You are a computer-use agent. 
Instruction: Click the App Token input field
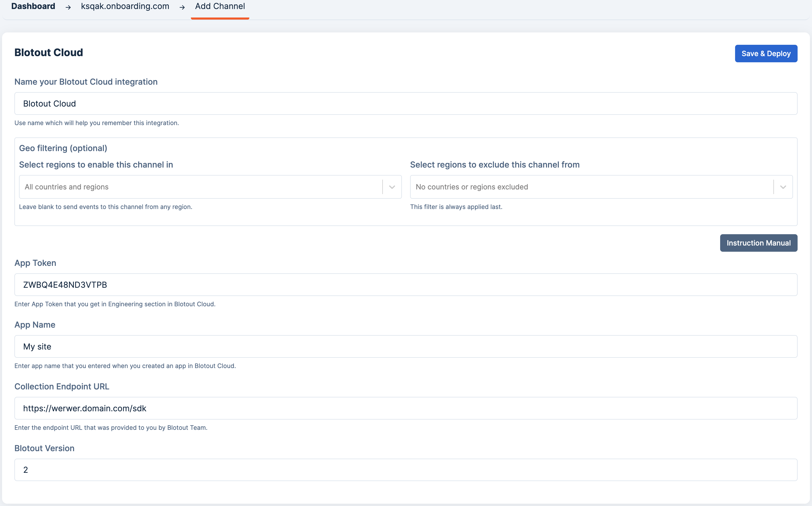point(405,285)
